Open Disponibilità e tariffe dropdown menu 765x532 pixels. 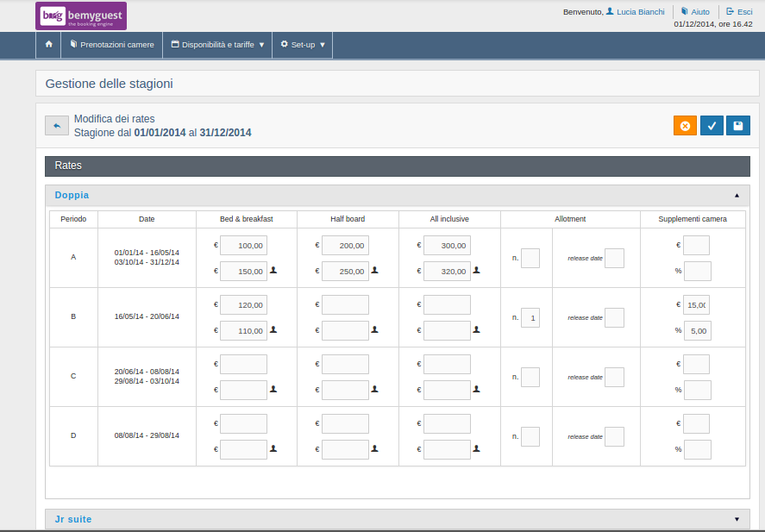pyautogui.click(x=217, y=44)
